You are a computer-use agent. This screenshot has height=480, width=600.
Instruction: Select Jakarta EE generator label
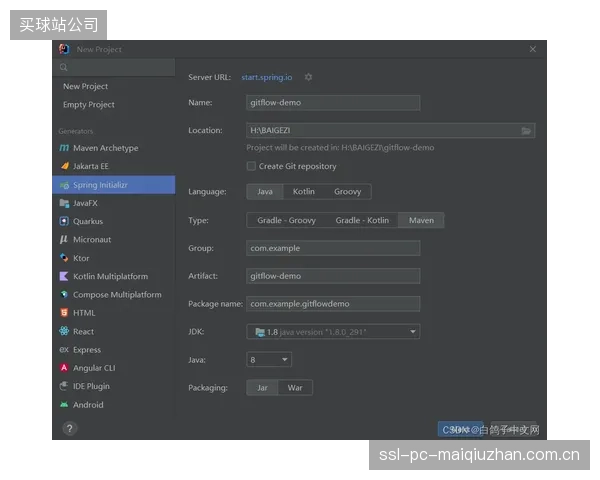click(91, 166)
